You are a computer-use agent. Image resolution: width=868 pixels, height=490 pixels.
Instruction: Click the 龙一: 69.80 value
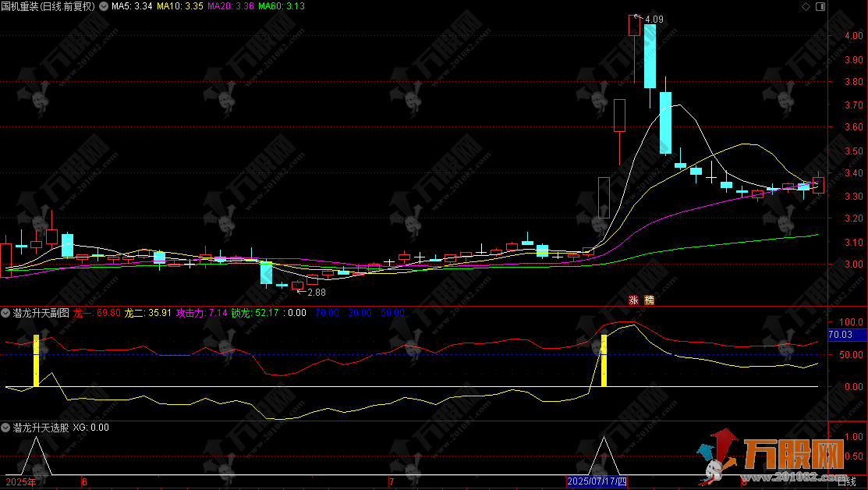[97, 313]
